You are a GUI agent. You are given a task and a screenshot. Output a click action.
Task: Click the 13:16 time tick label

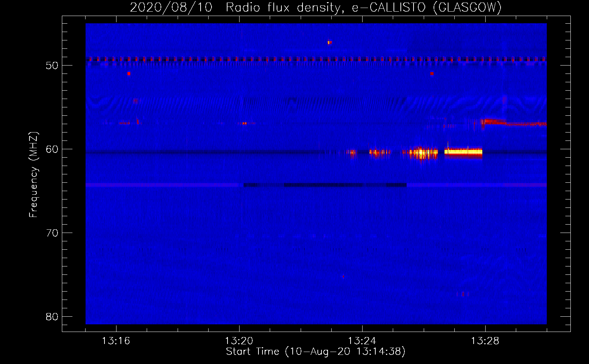tap(116, 341)
